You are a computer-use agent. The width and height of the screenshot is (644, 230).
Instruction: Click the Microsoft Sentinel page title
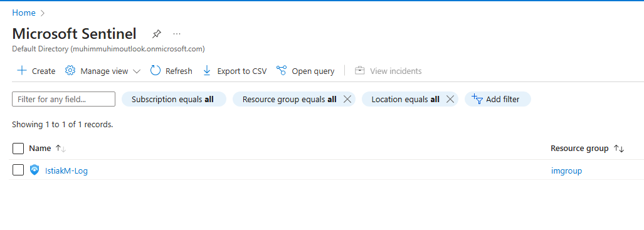coord(75,34)
